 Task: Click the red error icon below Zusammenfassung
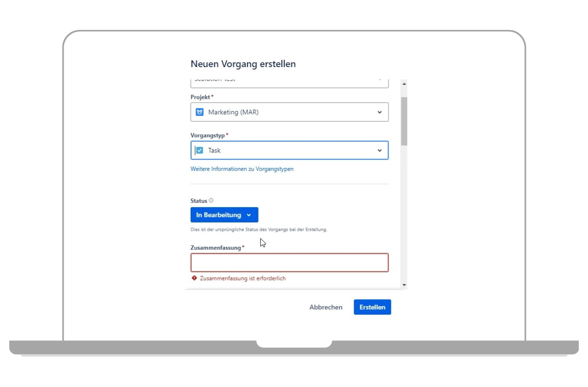(x=195, y=277)
